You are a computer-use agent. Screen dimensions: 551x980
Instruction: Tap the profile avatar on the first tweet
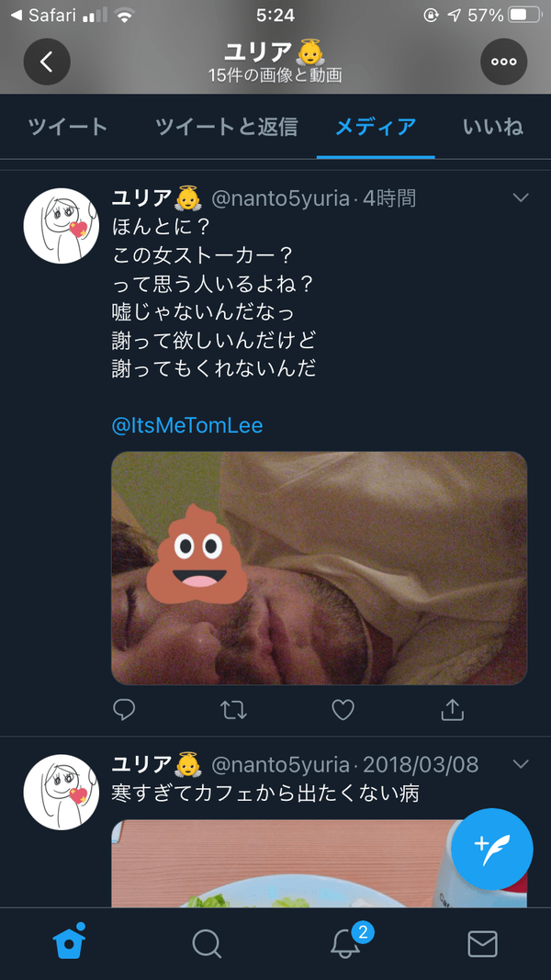pos(61,226)
